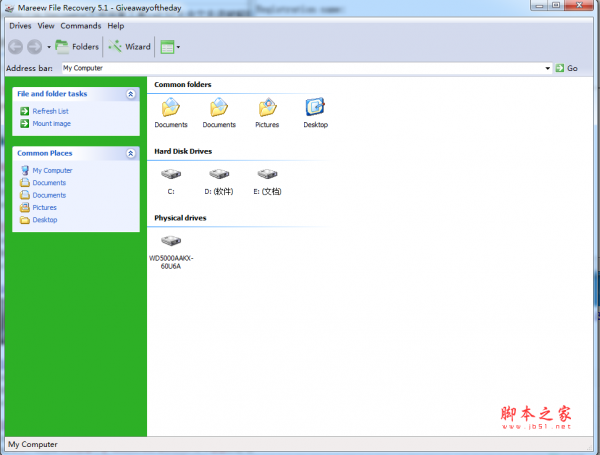Click the Forward navigation arrow

[x=34, y=47]
